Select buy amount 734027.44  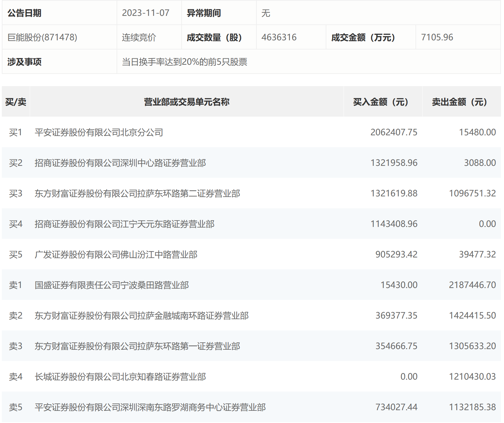point(396,407)
